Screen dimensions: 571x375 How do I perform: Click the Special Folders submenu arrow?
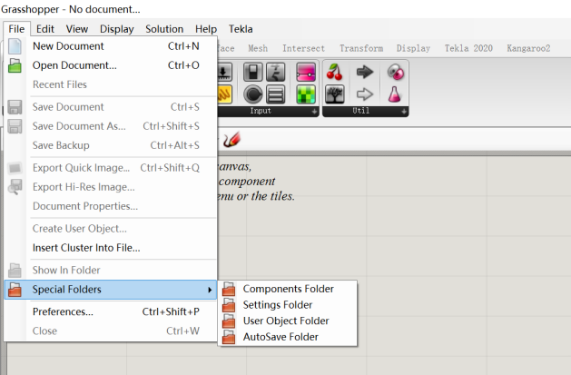tap(210, 290)
